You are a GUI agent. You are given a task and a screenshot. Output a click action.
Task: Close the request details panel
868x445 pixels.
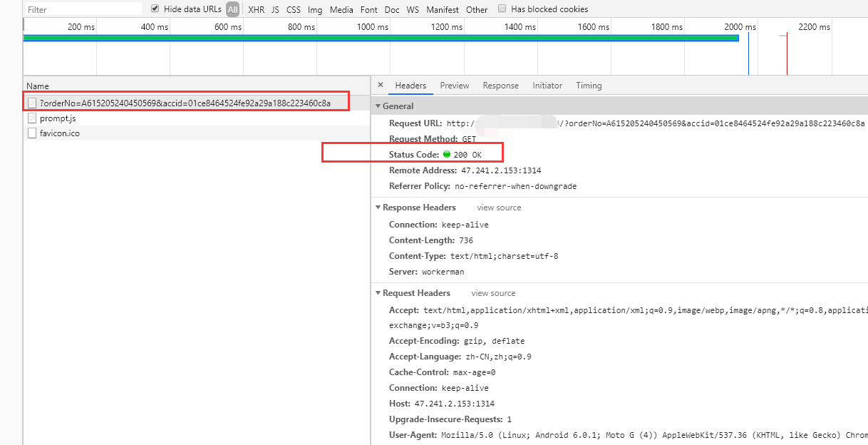coord(380,85)
